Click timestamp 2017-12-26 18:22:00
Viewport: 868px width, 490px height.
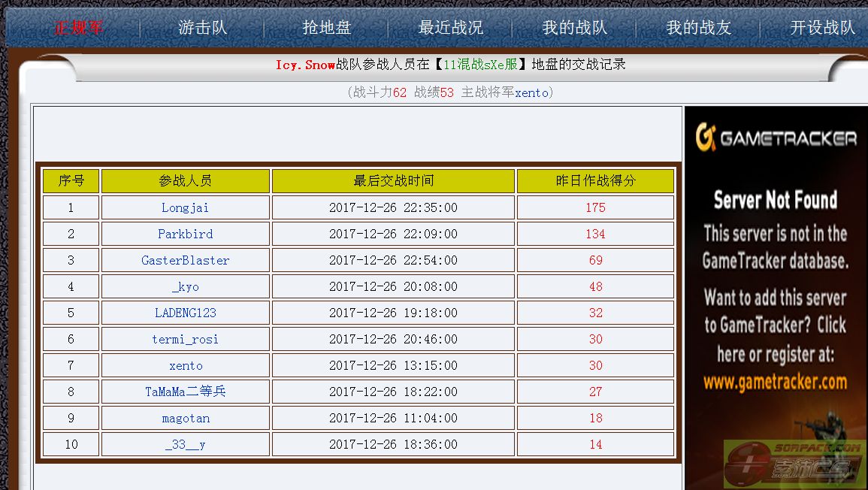[x=393, y=392]
